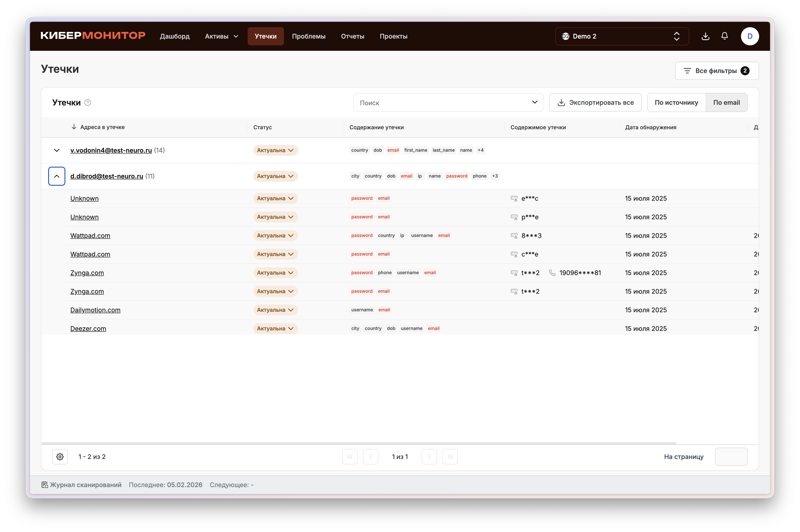
Task: Open Demo 2 project selector
Action: click(622, 36)
